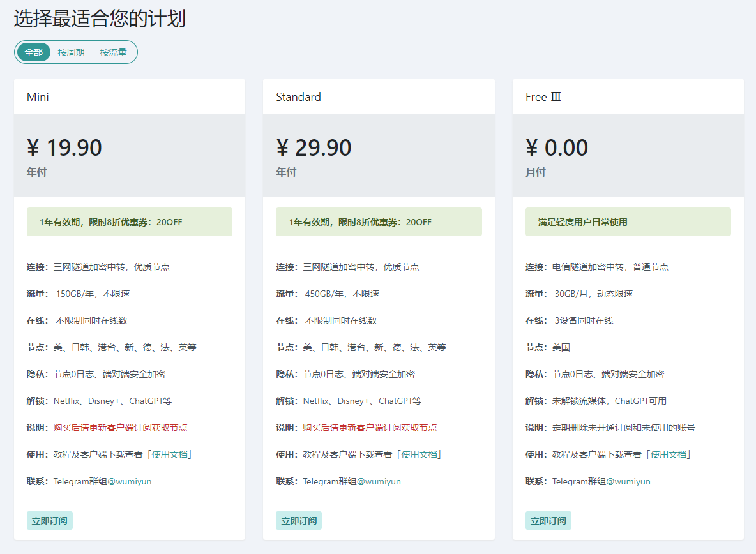Open 使用文档 link in the Free Ⅲ card
The image size is (756, 554).
668,454
